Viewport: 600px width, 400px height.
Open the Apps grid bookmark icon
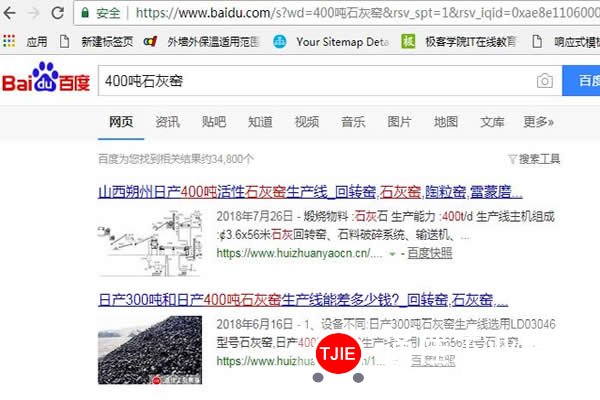point(9,41)
